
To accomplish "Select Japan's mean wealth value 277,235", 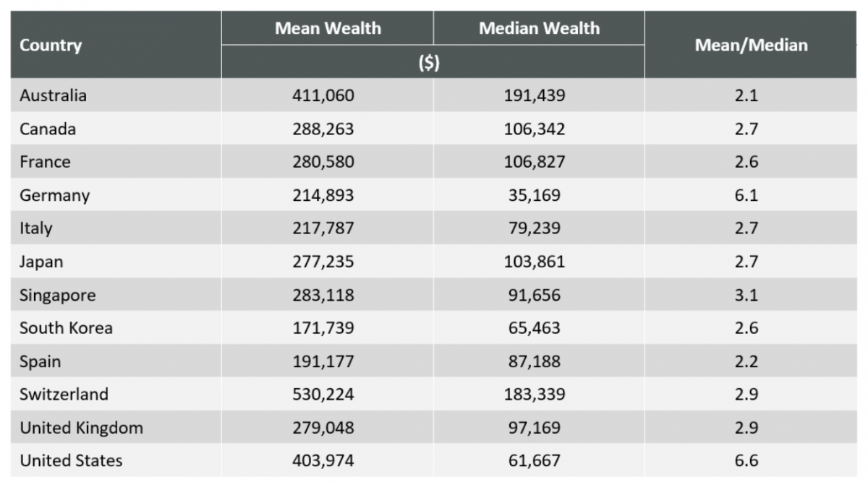I will tap(323, 262).
